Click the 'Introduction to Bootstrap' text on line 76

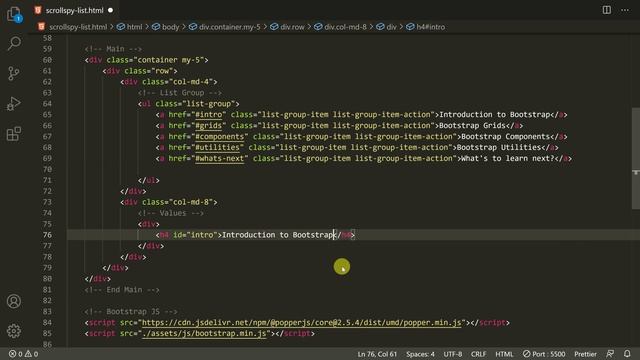click(278, 235)
